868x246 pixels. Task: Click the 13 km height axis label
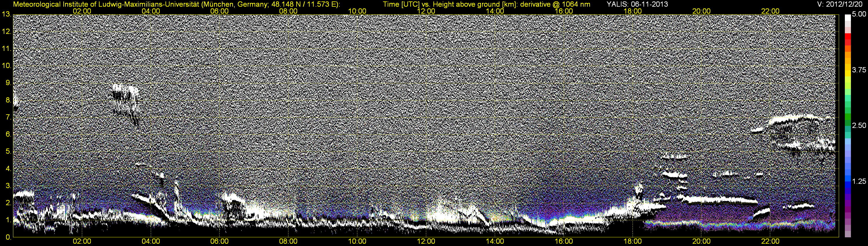[x=6, y=14]
